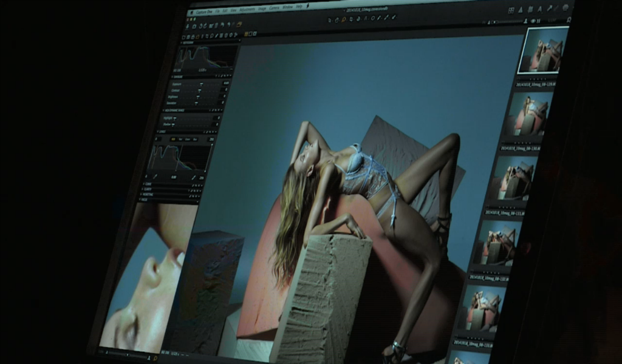Screen dimensions: 622x364
Task: Collapse the Exposure panel
Action: (x=173, y=77)
